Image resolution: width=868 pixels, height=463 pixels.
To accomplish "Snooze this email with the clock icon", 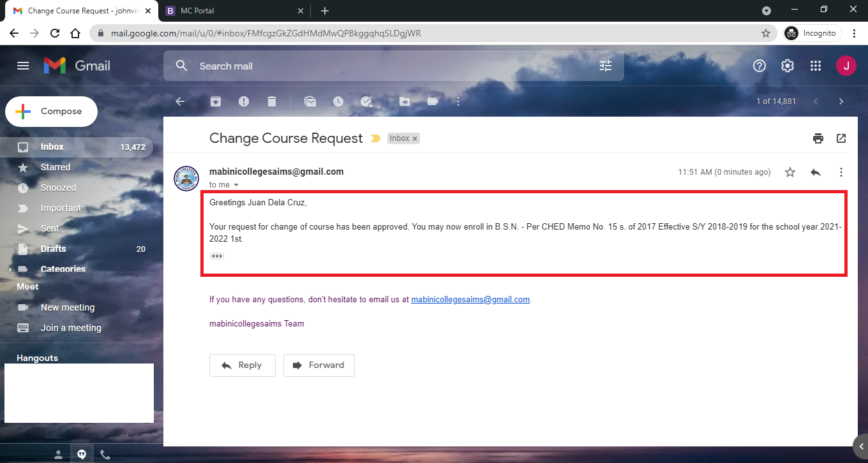I will (338, 101).
